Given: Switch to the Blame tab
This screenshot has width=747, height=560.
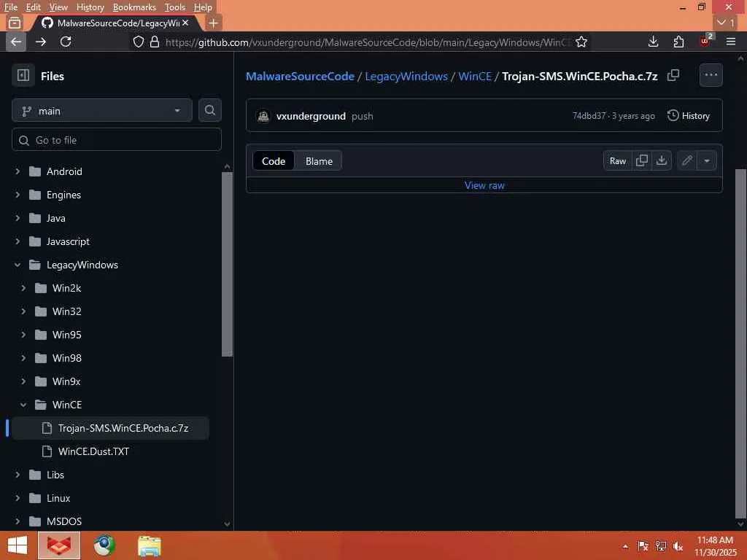Looking at the screenshot, I should pyautogui.click(x=319, y=161).
